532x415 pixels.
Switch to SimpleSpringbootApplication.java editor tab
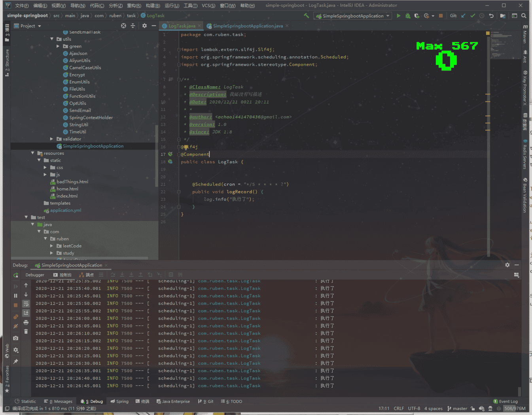248,26
